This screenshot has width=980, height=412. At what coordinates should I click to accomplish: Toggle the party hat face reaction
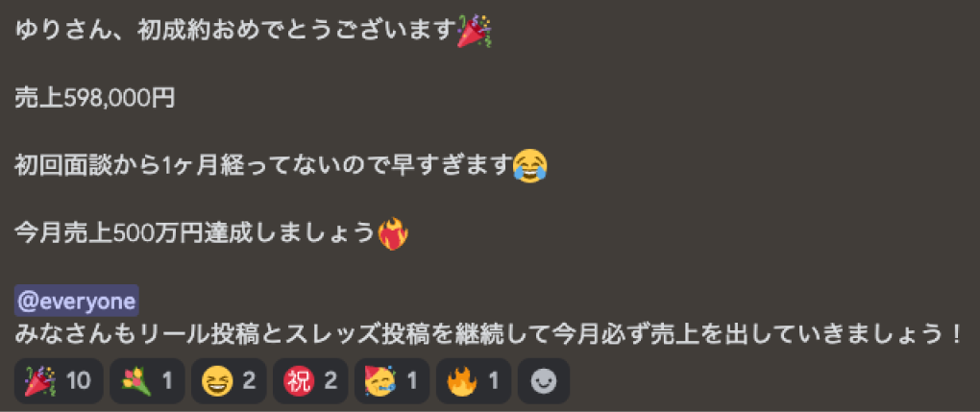[x=392, y=380]
